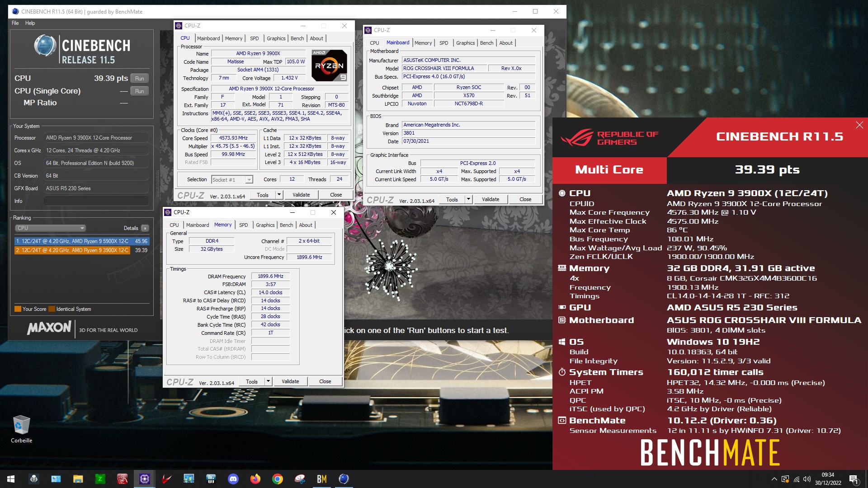Click Tools button in CPU-Z Mainboard window
The width and height of the screenshot is (868, 488).
(x=452, y=199)
